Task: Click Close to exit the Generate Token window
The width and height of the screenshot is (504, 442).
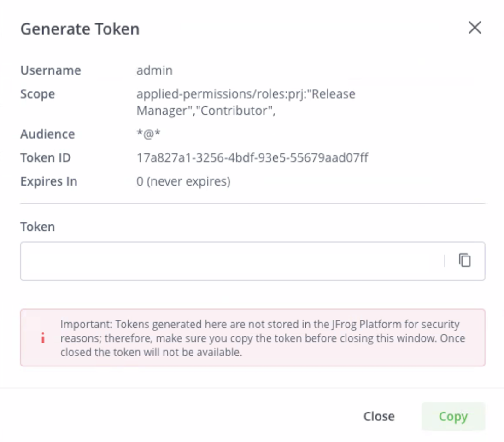Action: (x=379, y=416)
